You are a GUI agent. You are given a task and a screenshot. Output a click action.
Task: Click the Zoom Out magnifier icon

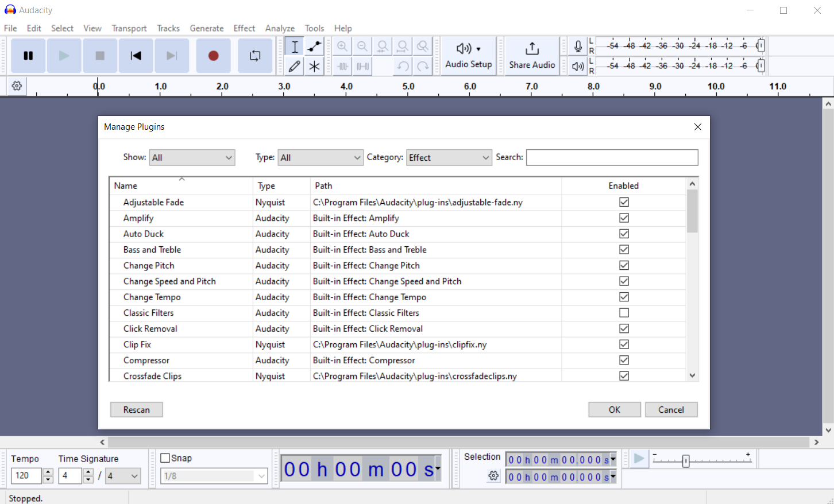362,46
